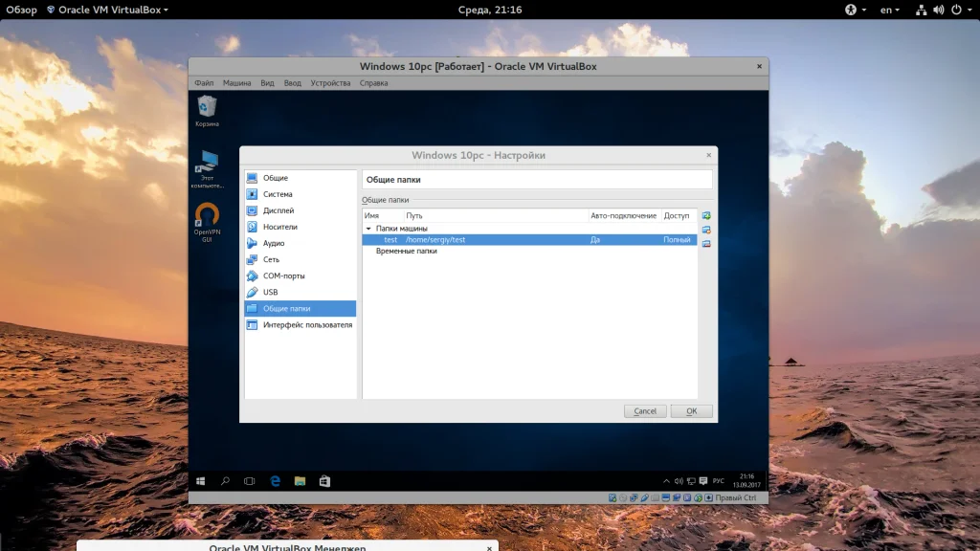Screen dimensions: 980x551
Task: Open the Oracle VM VirtualBox app menu
Action: [107, 10]
